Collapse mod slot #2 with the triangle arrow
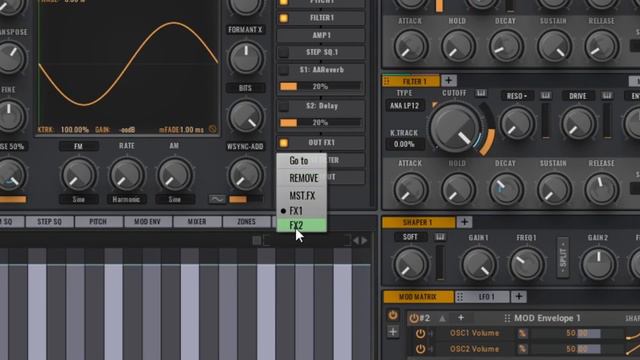Viewport: 640px width, 360px height. click(x=442, y=318)
